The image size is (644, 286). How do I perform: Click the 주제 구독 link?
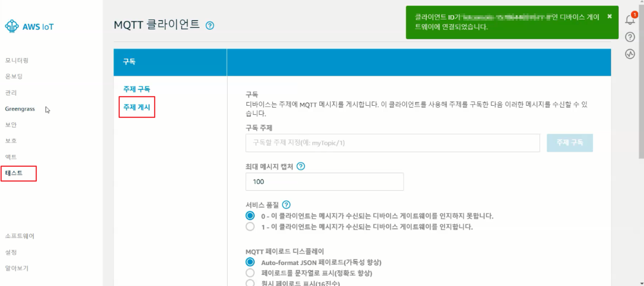click(x=137, y=89)
